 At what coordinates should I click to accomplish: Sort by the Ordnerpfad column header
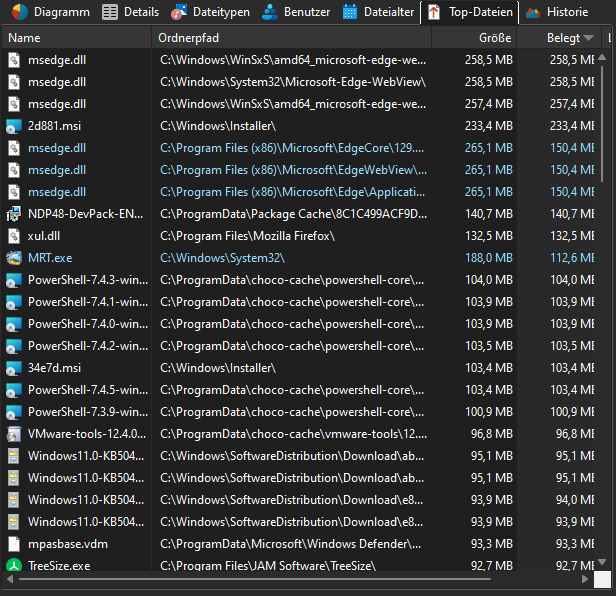click(x=292, y=38)
